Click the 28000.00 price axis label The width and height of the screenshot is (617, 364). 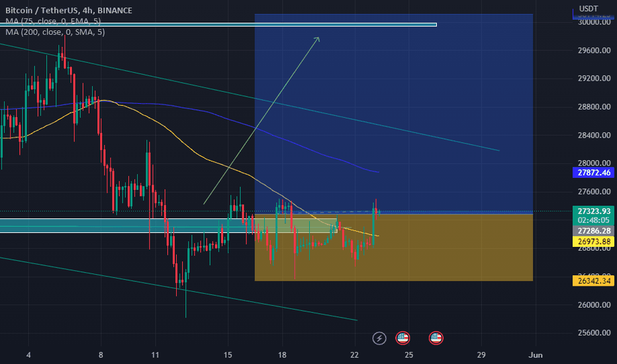pos(594,163)
